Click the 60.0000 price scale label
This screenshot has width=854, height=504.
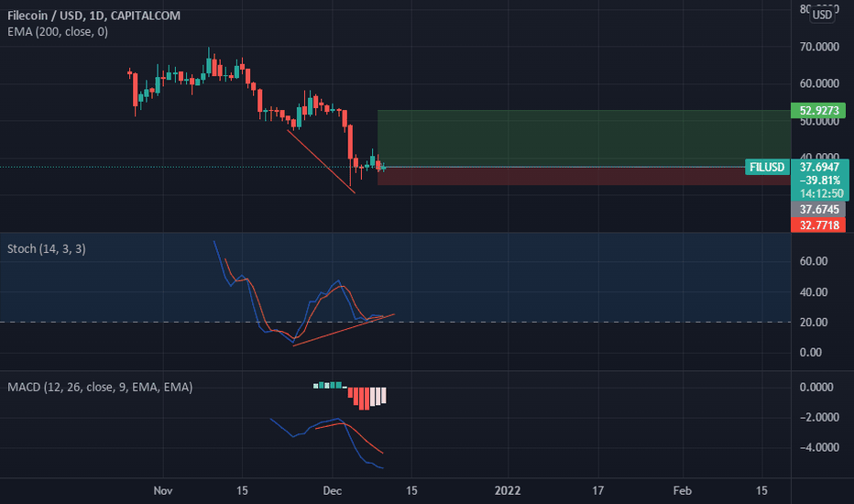[819, 83]
